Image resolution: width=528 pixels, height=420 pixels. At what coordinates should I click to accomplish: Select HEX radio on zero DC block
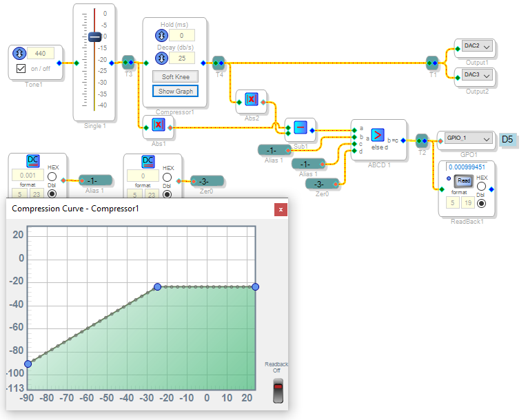pos(167,177)
